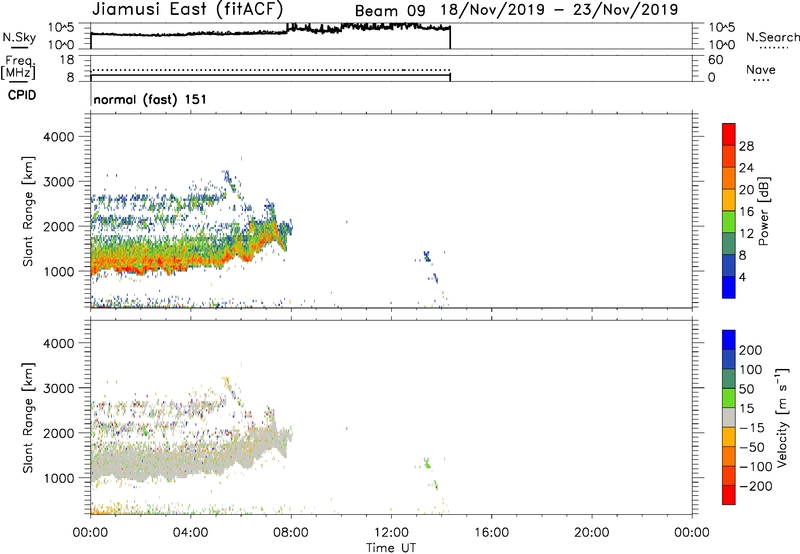The image size is (800, 554).
Task: Click the blue bottom of the power color bar
Action: [729, 287]
